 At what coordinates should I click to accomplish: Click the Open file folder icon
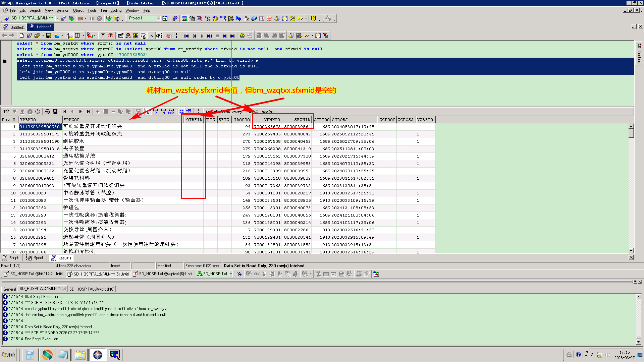pyautogui.click(x=37, y=36)
